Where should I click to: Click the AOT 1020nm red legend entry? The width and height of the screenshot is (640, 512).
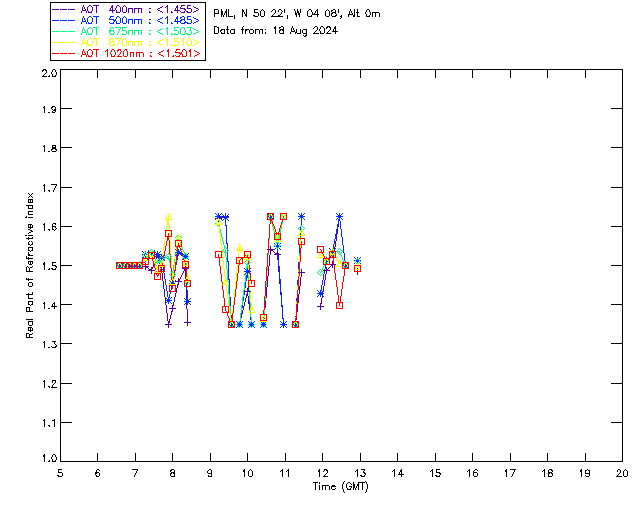pyautogui.click(x=127, y=53)
